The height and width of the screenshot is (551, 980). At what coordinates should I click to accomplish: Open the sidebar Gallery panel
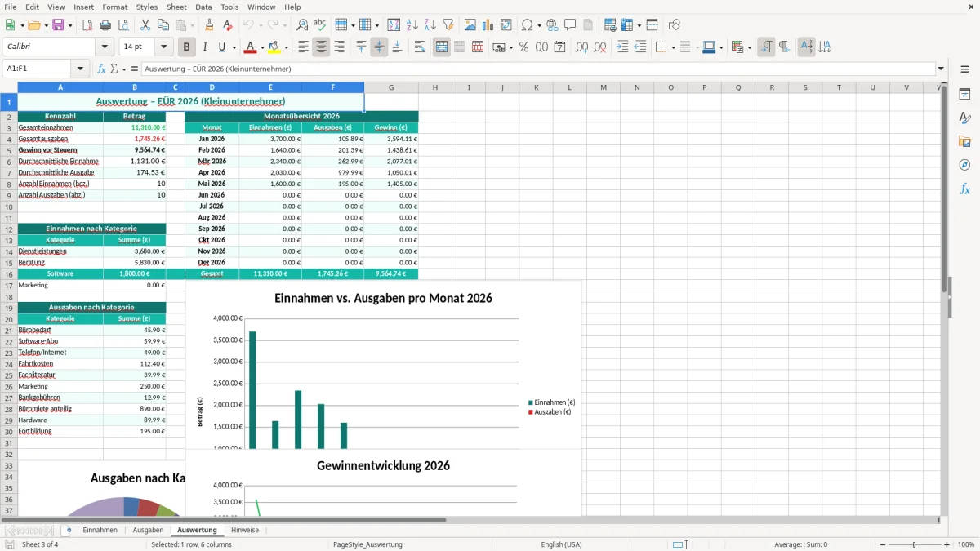pyautogui.click(x=964, y=142)
